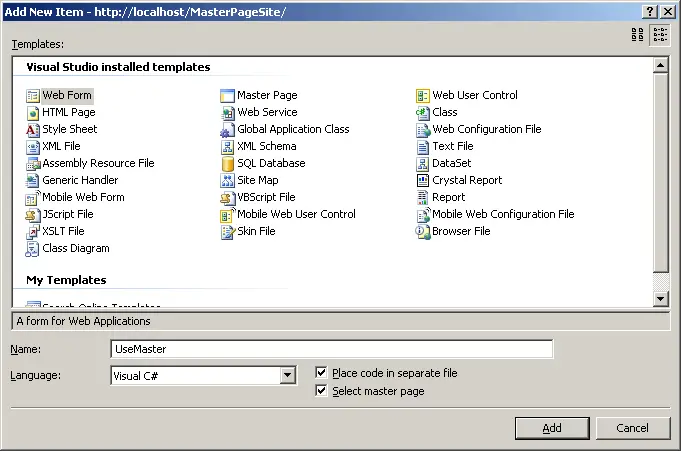The height and width of the screenshot is (451, 681).
Task: Select the "XSLT File" label text
Action: [x=63, y=232]
